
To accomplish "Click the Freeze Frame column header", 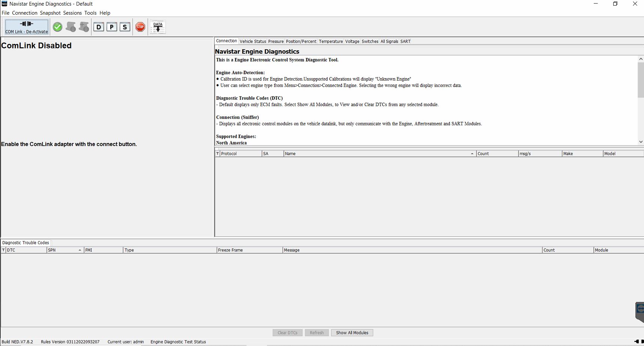I will point(250,250).
